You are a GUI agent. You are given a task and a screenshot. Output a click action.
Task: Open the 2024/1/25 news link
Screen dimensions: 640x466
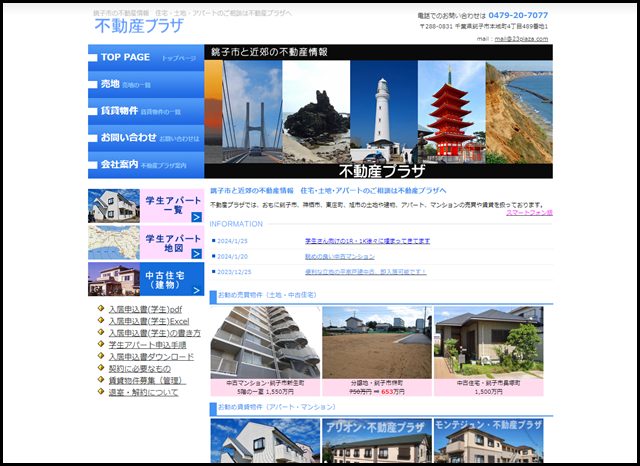click(x=367, y=241)
